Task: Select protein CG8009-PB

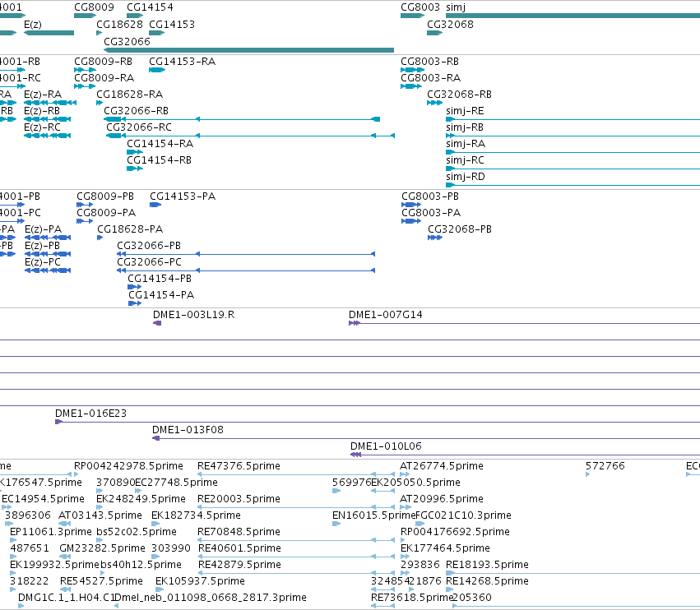Action: pyautogui.click(x=105, y=196)
